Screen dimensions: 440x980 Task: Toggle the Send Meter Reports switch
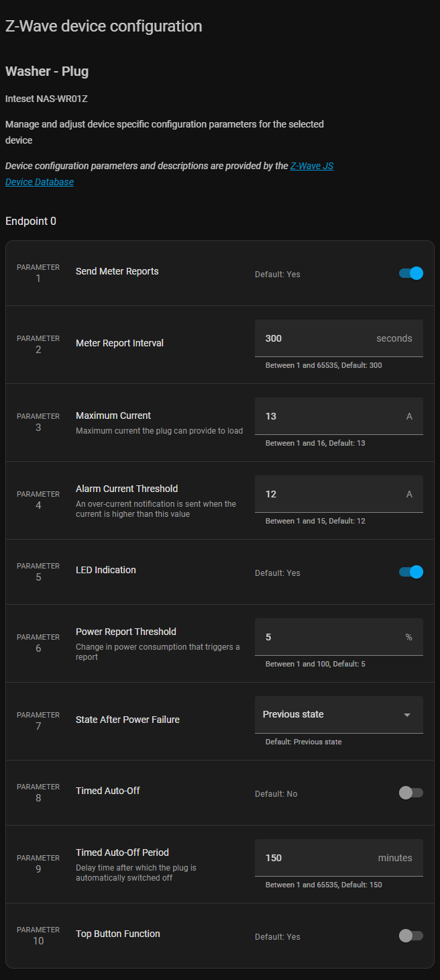pos(410,273)
